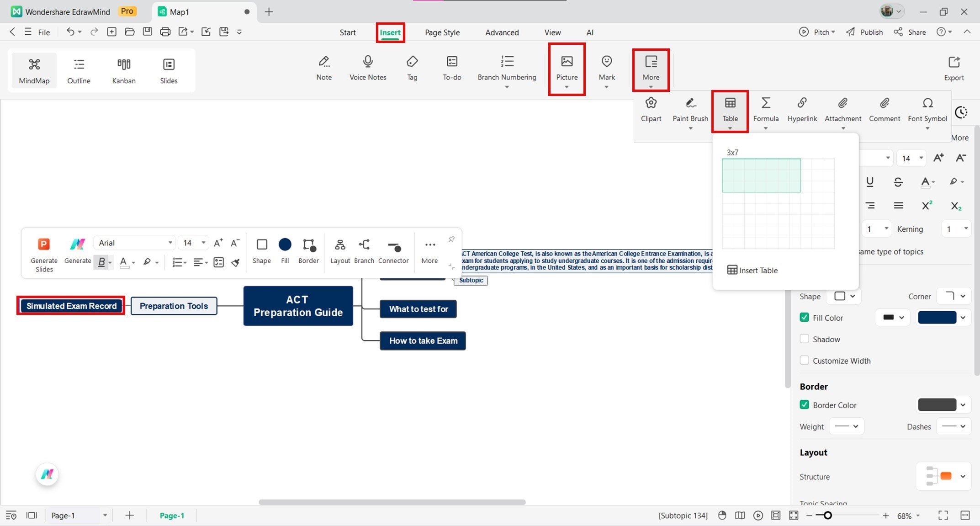Click Generate Slides in floating toolbar
The image size is (980, 526).
44,255
